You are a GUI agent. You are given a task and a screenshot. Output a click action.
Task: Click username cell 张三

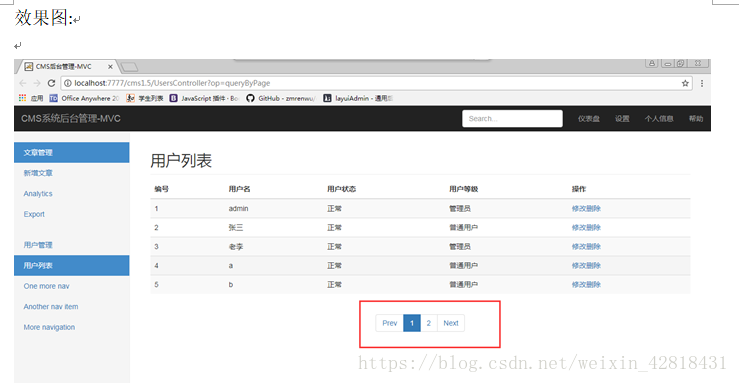click(236, 228)
